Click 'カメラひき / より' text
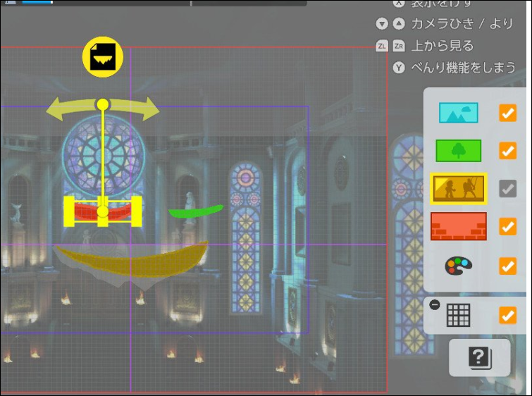 pos(462,24)
